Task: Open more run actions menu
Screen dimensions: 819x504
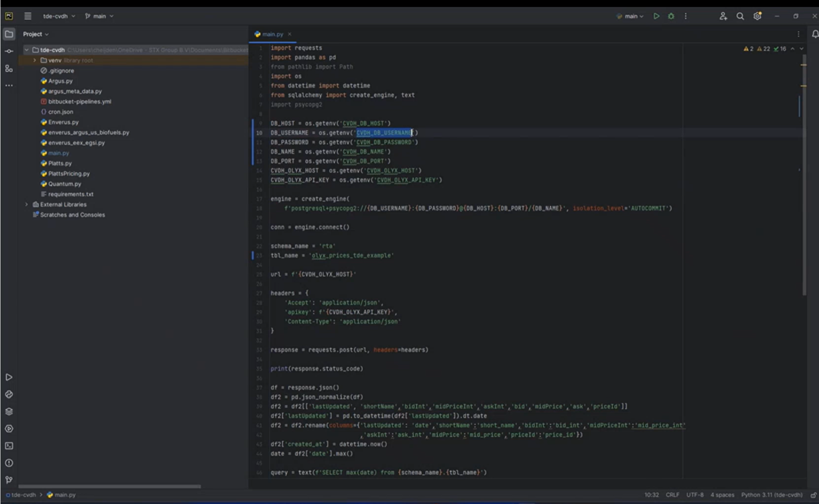Action: 686,16
